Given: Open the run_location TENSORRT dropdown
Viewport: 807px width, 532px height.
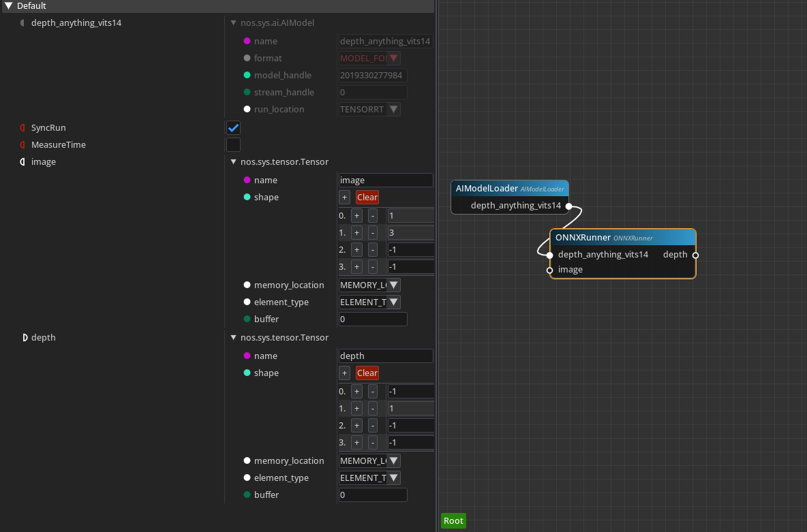Looking at the screenshot, I should tap(369, 109).
